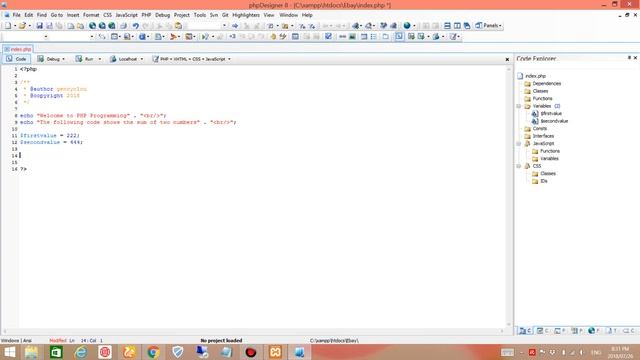Click the horizontal scrollbar of code editor
This screenshot has height=360, width=640.
253,331
